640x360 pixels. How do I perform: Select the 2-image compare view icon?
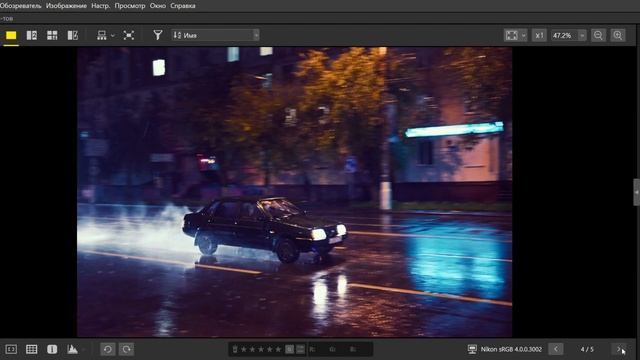pyautogui.click(x=32, y=36)
